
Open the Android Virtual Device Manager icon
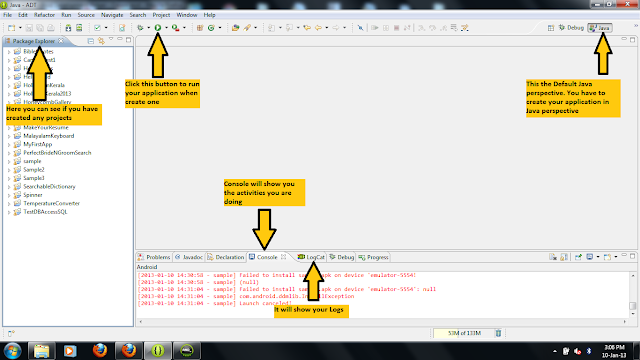pyautogui.click(x=79, y=28)
